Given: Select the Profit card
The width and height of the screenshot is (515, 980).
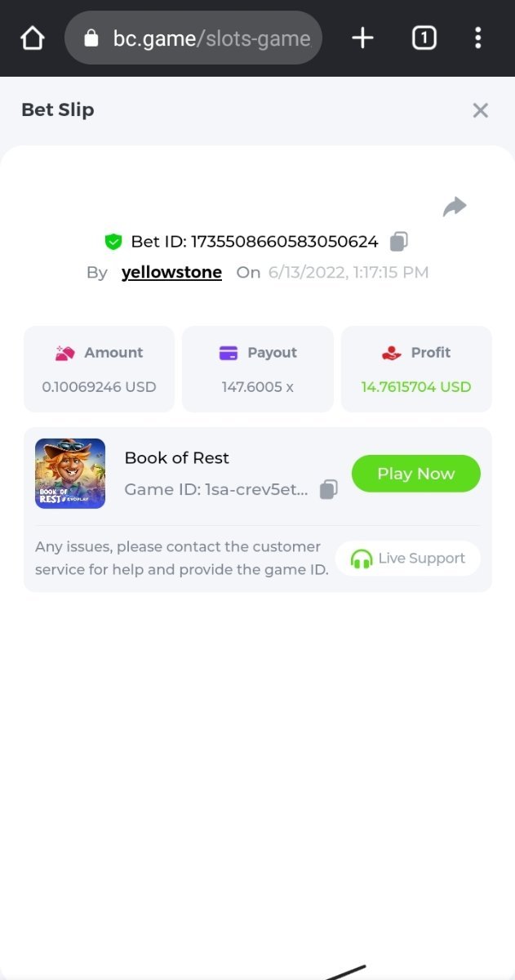Looking at the screenshot, I should 416,369.
